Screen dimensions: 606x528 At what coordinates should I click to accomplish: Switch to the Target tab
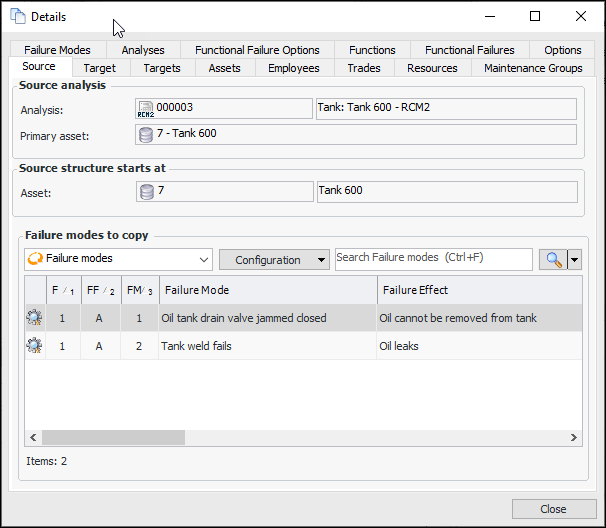point(100,68)
